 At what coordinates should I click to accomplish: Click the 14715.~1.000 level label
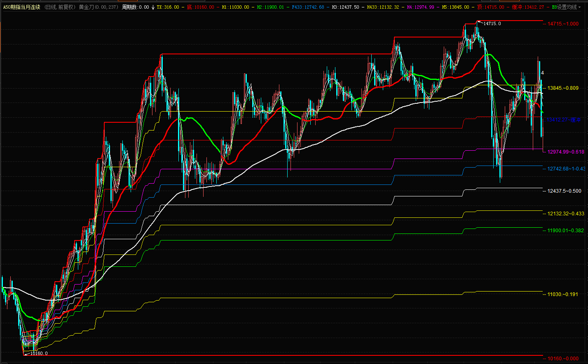pyautogui.click(x=563, y=24)
